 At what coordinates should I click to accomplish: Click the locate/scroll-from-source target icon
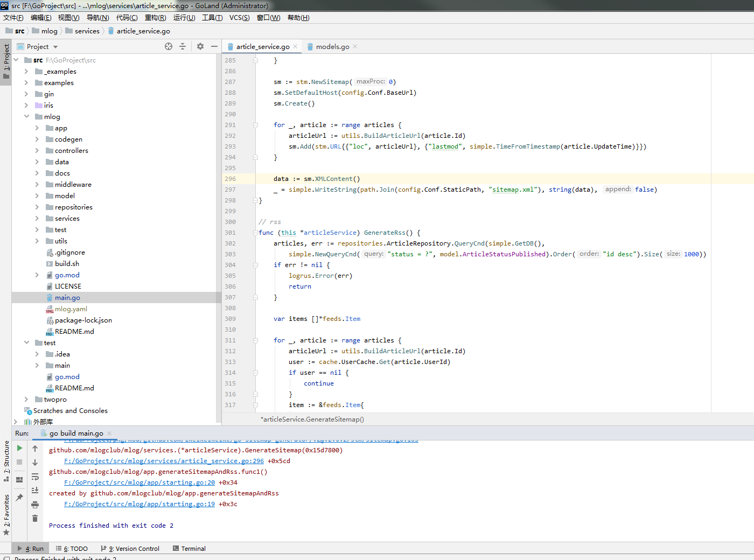click(169, 46)
